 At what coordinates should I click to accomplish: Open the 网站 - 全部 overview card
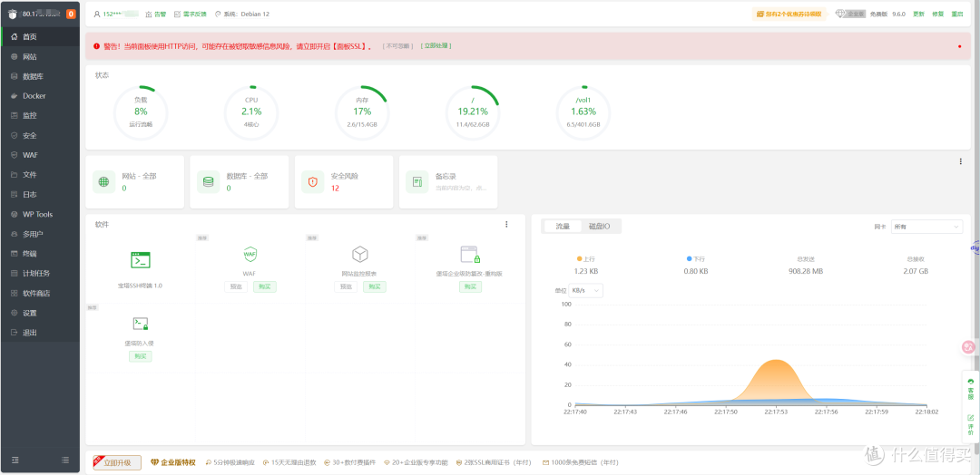click(135, 181)
